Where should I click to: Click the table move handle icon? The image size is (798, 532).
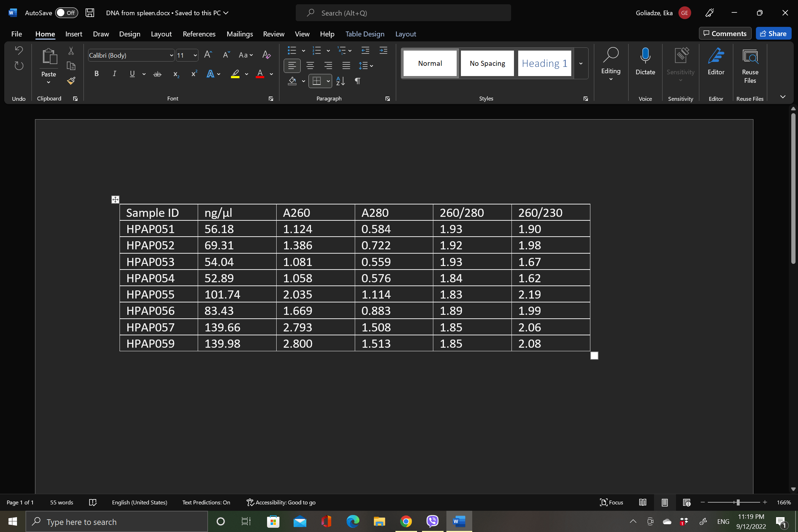115,199
